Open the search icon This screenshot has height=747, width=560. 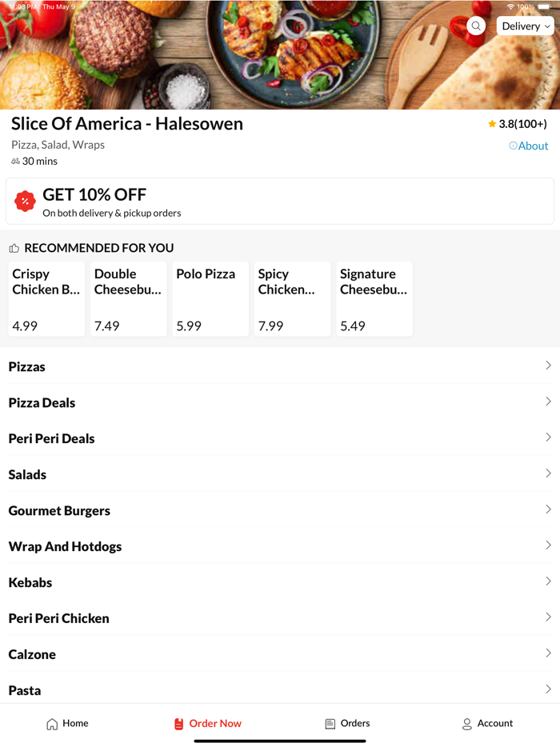[476, 26]
